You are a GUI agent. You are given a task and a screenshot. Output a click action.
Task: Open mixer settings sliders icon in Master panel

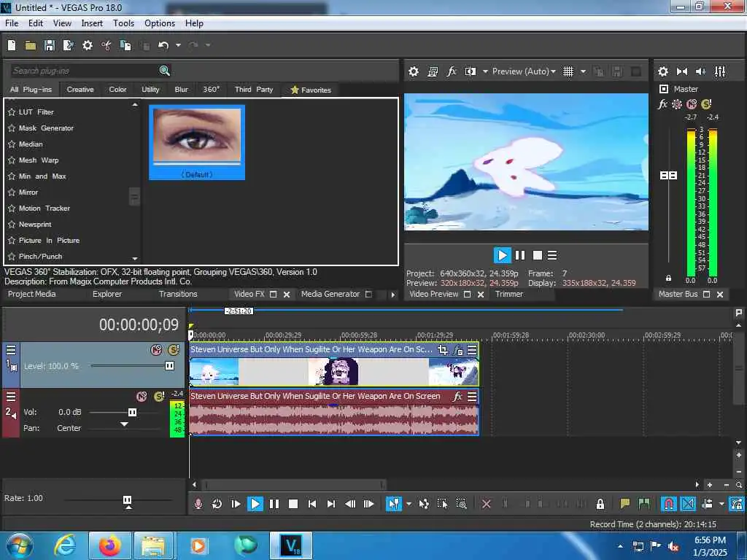click(720, 71)
